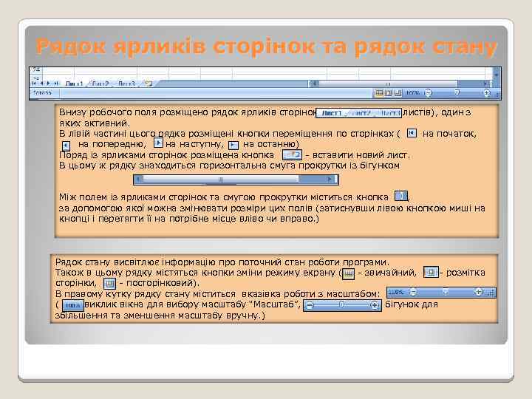Select Normal view button in top status bar
Screen dimensions: 532x399
point(379,92)
